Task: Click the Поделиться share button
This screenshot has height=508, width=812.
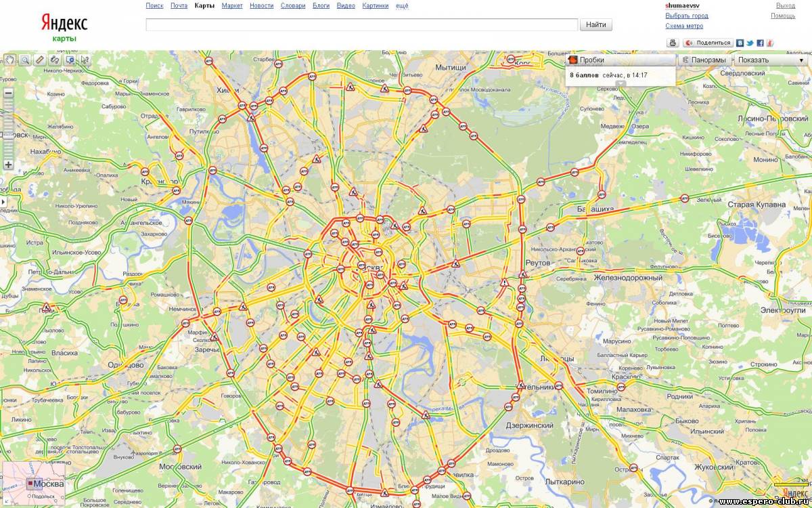Action: 708,43
